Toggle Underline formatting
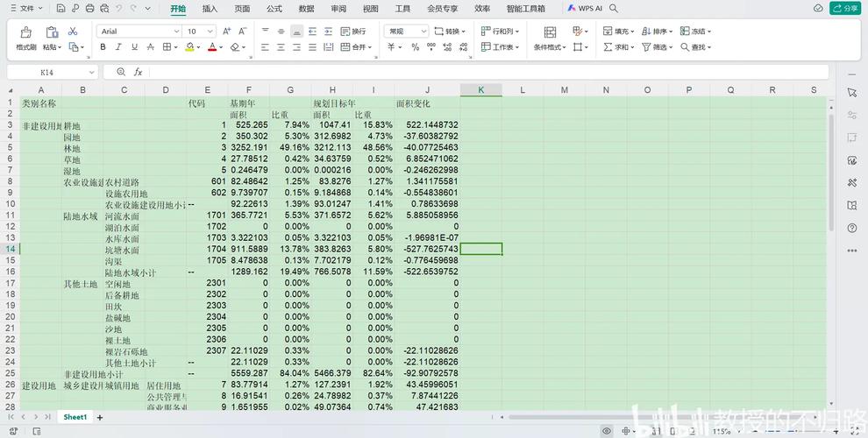868x438 pixels. point(134,47)
